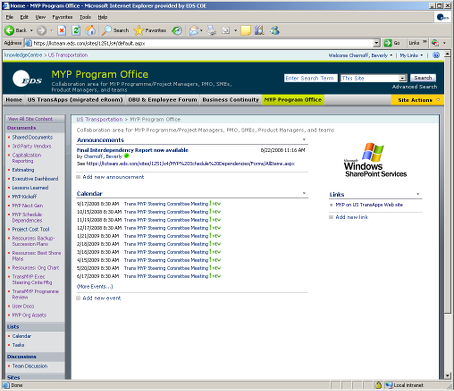Viewport: 454px width, 391px height.
Task: Click the Back navigation arrow icon
Action: 9,31
